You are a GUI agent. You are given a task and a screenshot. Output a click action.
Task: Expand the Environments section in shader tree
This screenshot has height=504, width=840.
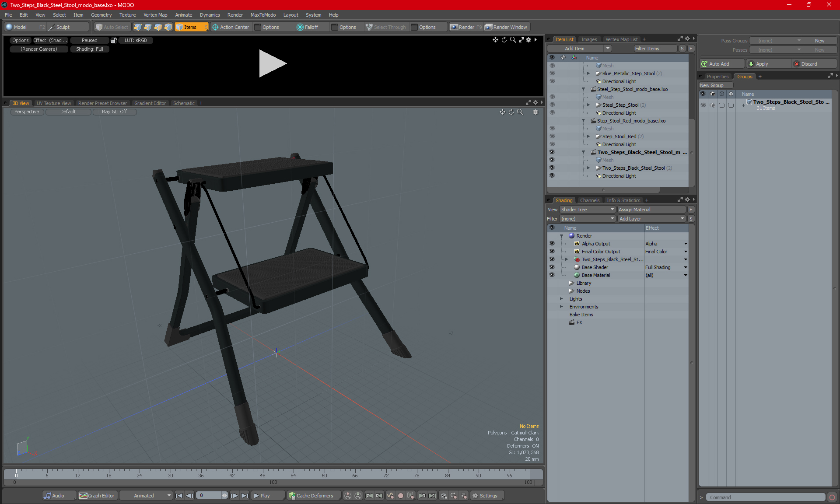pyautogui.click(x=562, y=307)
